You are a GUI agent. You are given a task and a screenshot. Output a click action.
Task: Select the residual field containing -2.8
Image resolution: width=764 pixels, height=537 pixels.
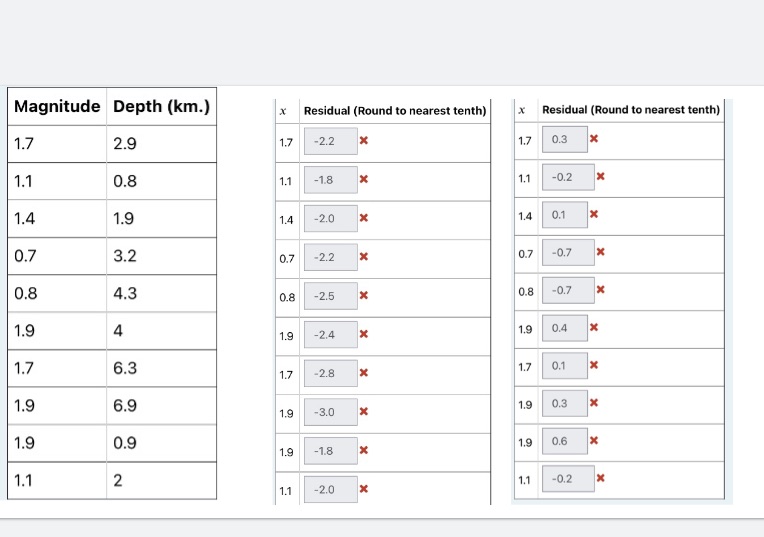click(331, 373)
